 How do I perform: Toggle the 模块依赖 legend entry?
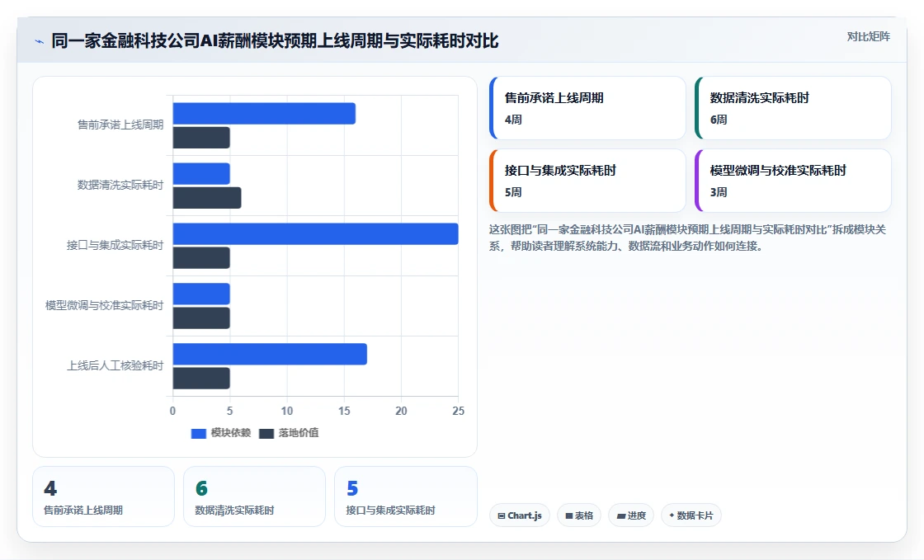tap(221, 433)
